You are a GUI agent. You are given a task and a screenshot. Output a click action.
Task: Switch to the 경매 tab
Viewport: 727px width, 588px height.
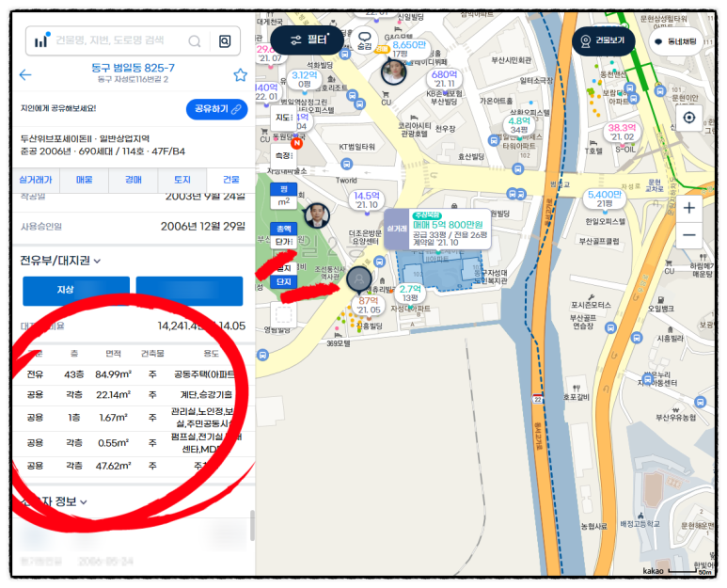(134, 180)
